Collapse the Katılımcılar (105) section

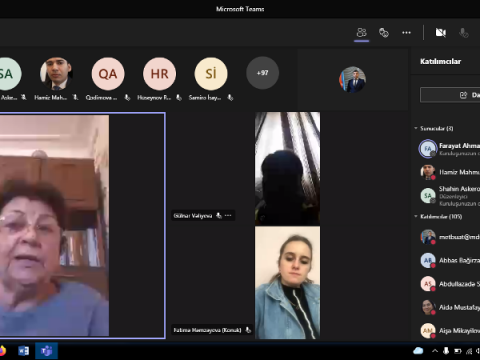pyautogui.click(x=416, y=216)
